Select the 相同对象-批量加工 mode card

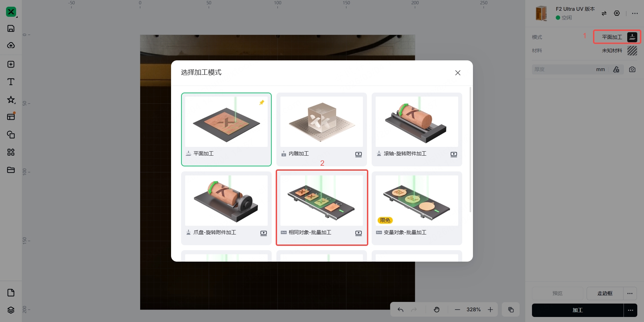pyautogui.click(x=322, y=208)
